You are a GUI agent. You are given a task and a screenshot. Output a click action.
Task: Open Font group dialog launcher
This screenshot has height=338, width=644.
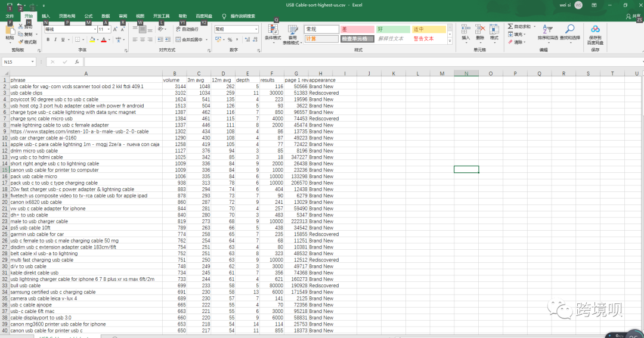[x=126, y=51]
